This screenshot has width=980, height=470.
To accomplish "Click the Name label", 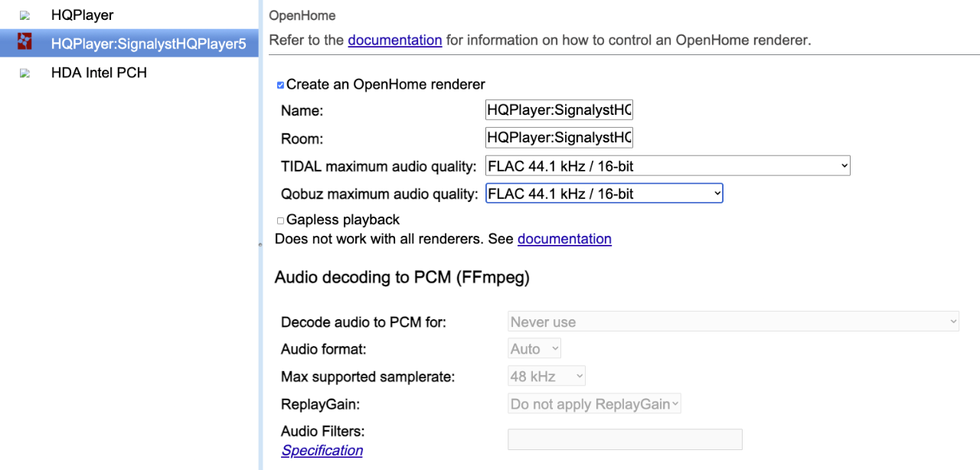I will pyautogui.click(x=302, y=110).
